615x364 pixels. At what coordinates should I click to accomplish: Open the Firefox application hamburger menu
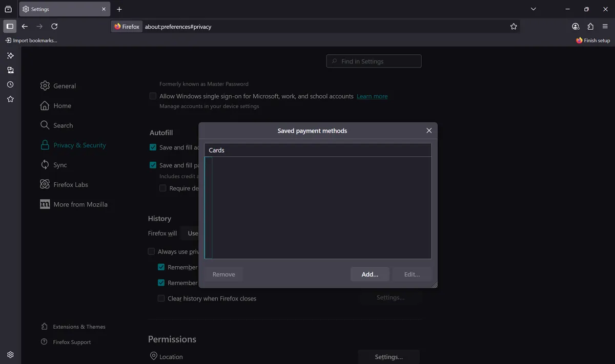point(605,27)
